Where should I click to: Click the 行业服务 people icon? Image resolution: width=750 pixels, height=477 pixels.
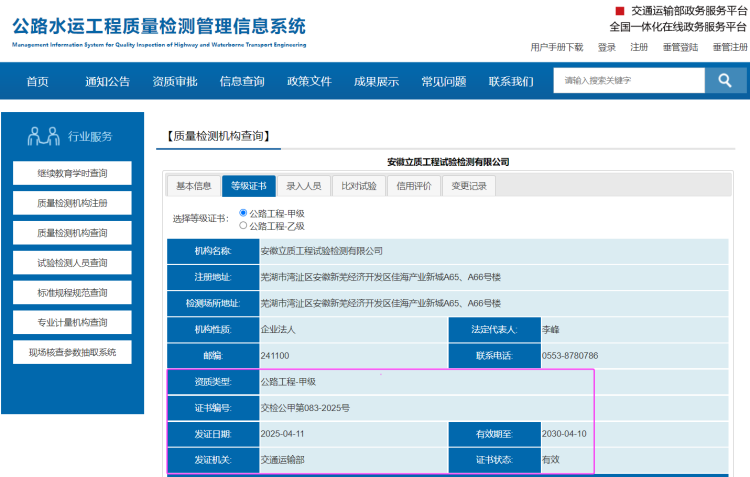44,136
